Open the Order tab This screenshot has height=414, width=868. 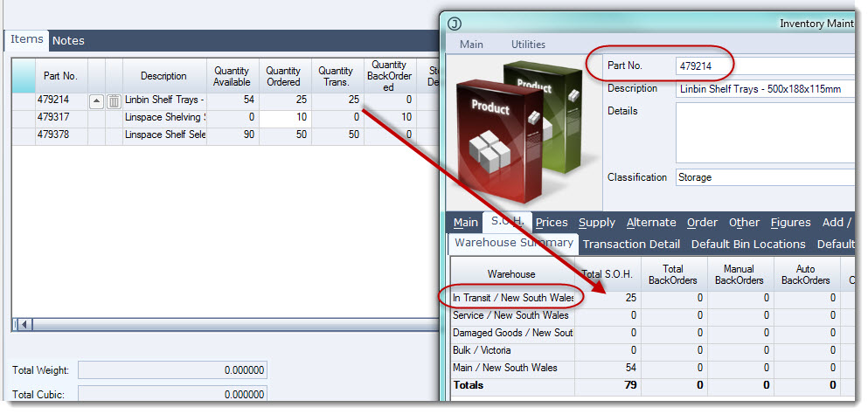coord(703,223)
